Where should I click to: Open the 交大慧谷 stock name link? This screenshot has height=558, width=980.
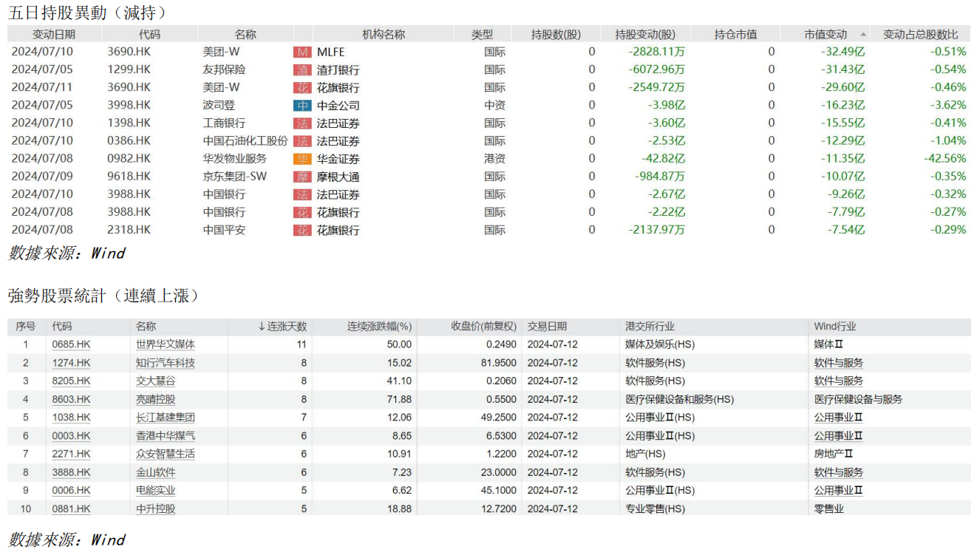tap(156, 381)
